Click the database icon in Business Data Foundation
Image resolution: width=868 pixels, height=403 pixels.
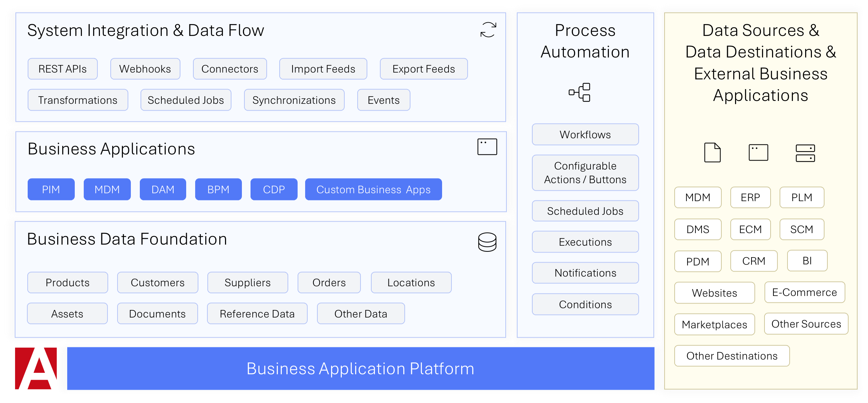[487, 242]
